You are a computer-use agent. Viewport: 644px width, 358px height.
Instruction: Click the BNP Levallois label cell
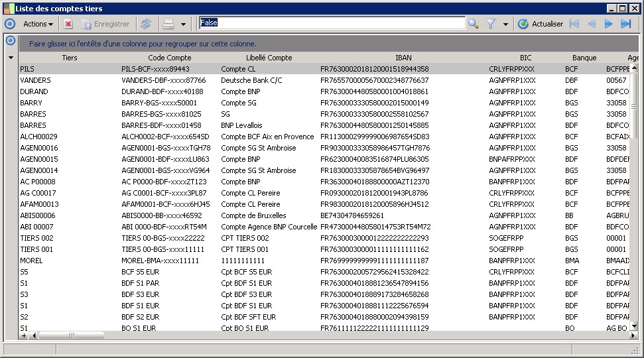coord(241,125)
